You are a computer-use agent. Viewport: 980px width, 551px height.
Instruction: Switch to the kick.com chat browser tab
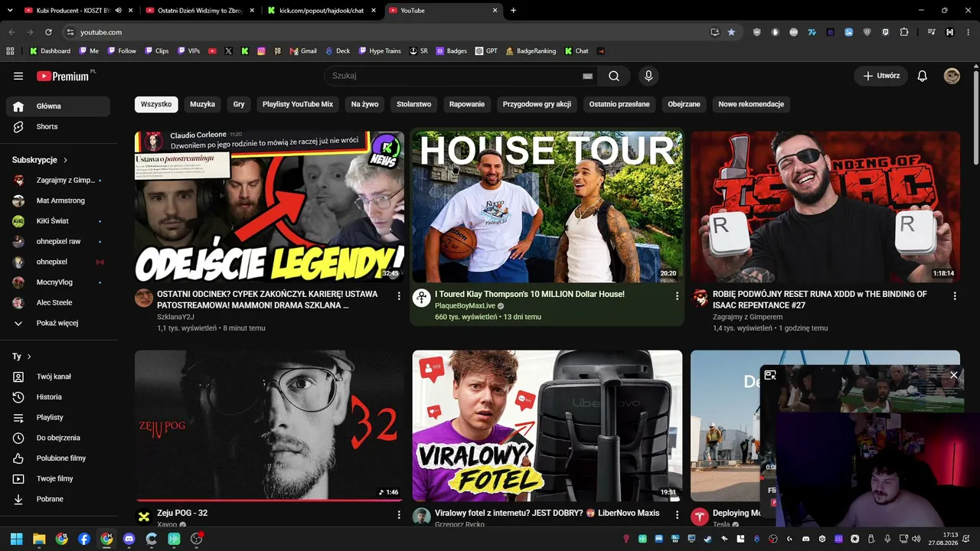coord(322,11)
